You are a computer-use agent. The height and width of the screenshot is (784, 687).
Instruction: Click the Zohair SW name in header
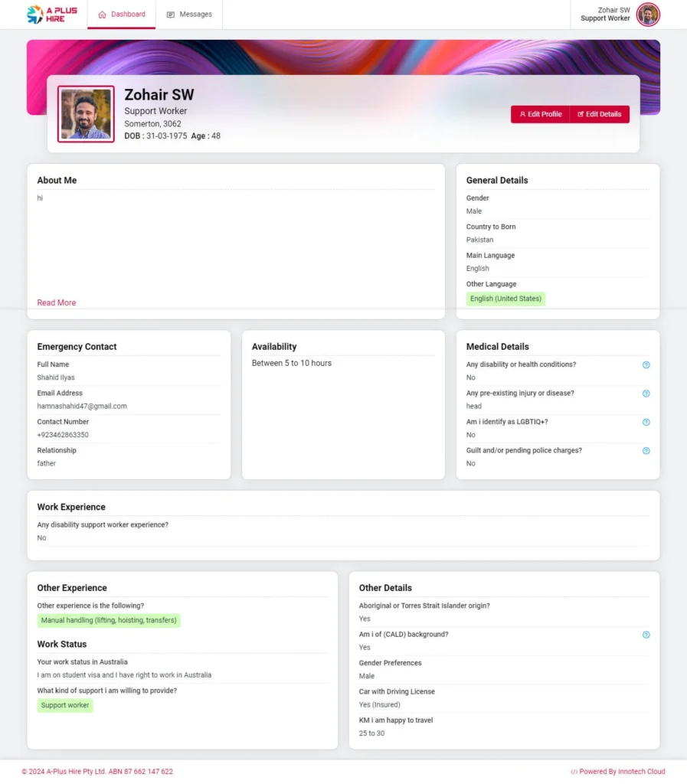coord(613,10)
